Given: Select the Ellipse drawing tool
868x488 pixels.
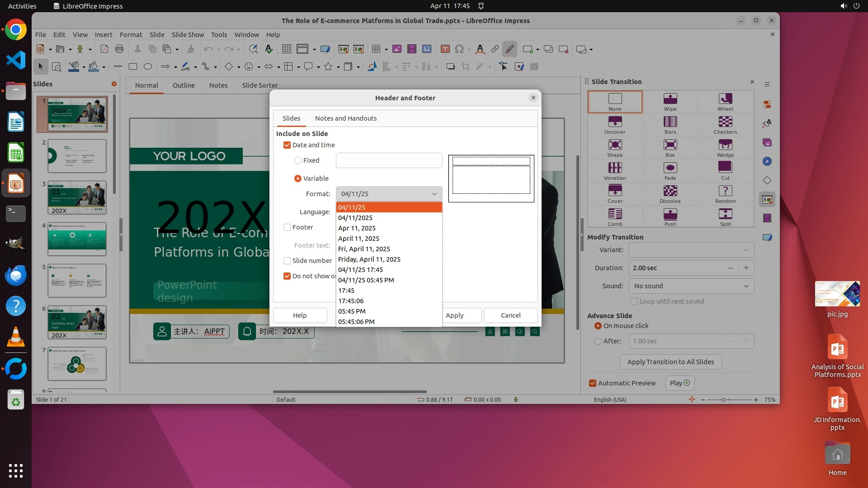Looking at the screenshot, I should (148, 67).
